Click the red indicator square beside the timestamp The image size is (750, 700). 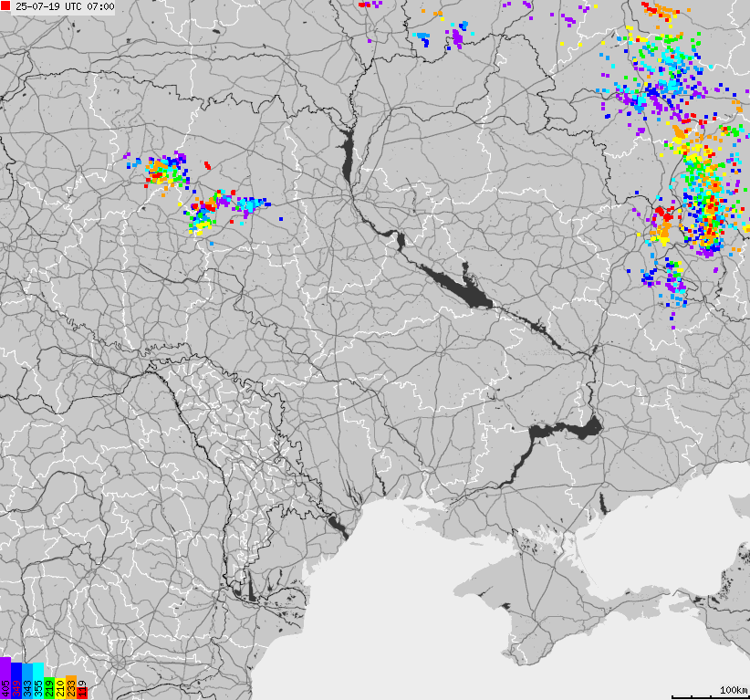click(x=5, y=6)
